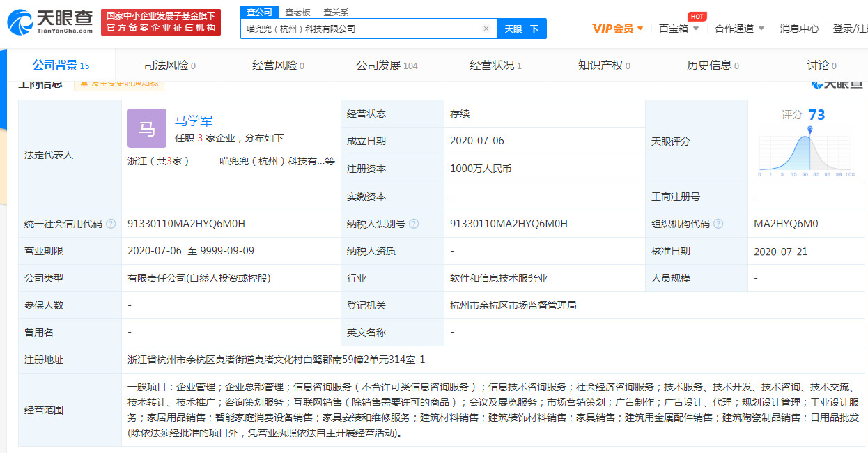Open 消息中心 message center
This screenshot has width=868, height=453.
799,29
